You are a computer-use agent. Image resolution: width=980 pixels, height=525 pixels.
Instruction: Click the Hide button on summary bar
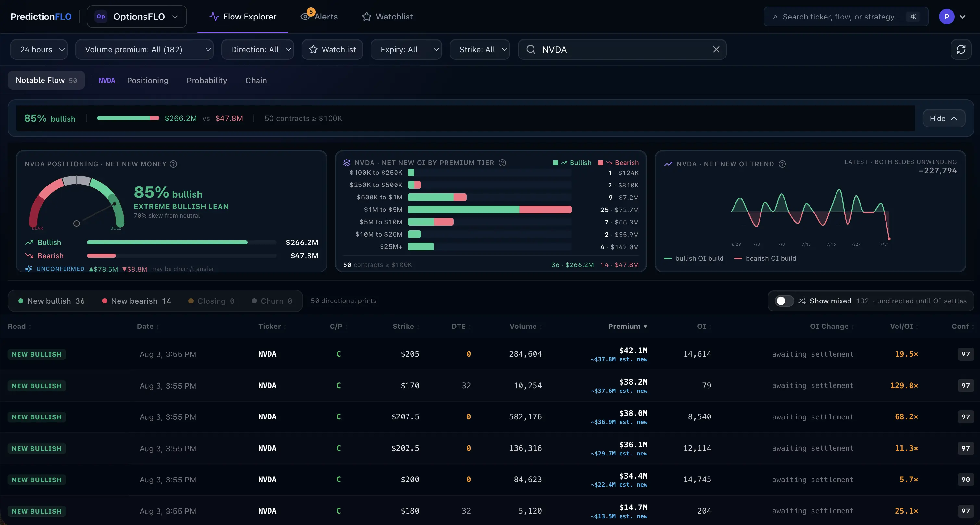tap(944, 118)
